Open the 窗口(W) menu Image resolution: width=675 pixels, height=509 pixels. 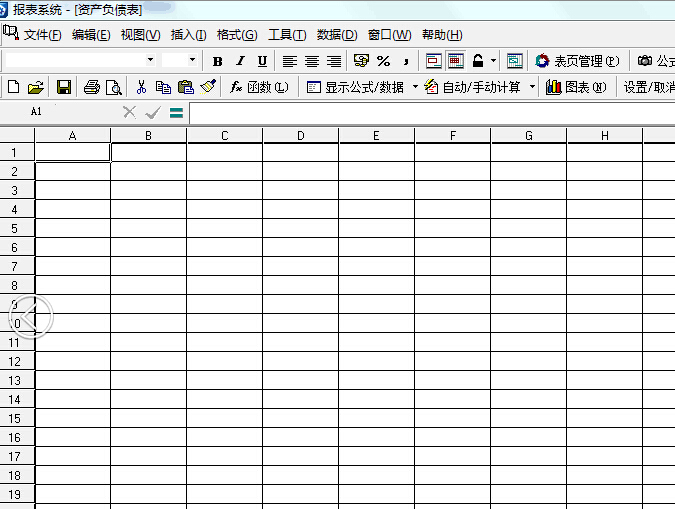pyautogui.click(x=390, y=34)
